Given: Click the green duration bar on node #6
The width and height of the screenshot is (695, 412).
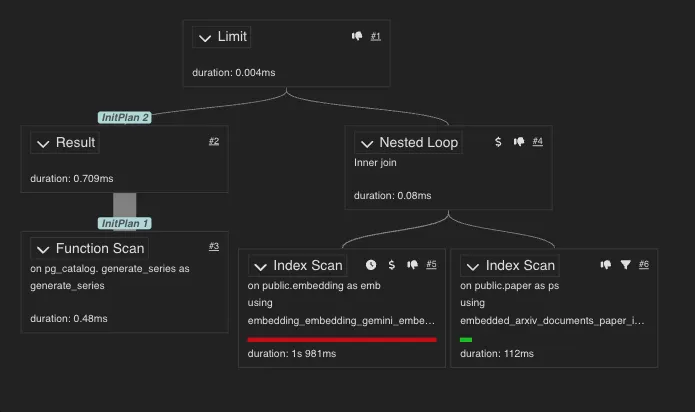Looking at the screenshot, I should [x=466, y=340].
